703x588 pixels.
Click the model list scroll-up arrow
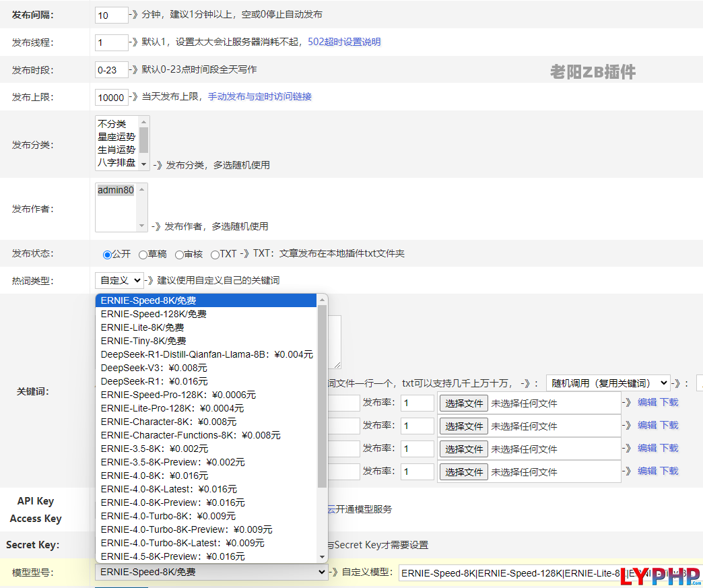pyautogui.click(x=322, y=300)
